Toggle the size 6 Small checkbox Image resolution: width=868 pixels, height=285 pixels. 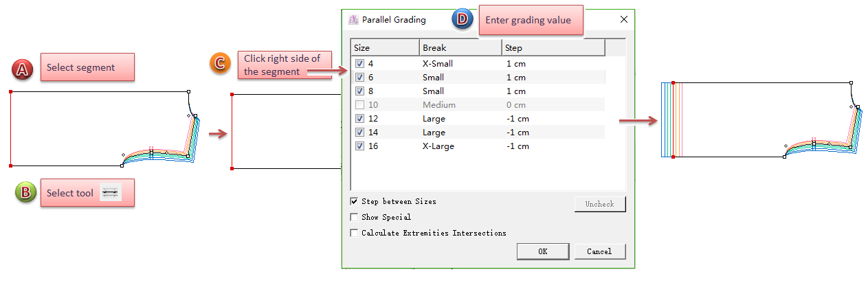(x=360, y=78)
